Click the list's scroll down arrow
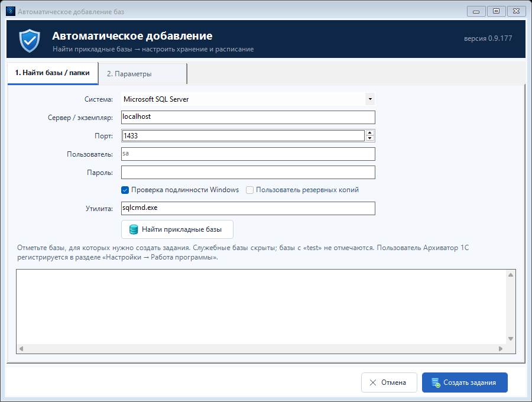 [x=511, y=339]
